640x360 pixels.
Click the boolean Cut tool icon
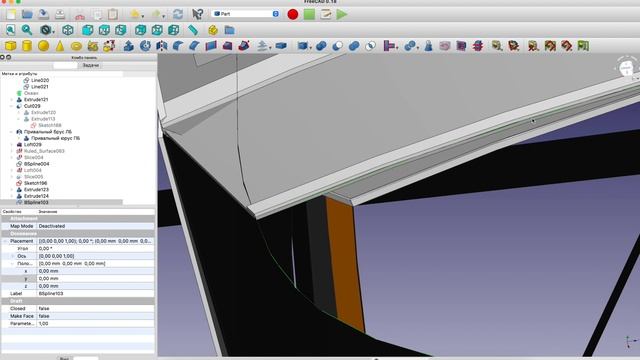point(338,46)
